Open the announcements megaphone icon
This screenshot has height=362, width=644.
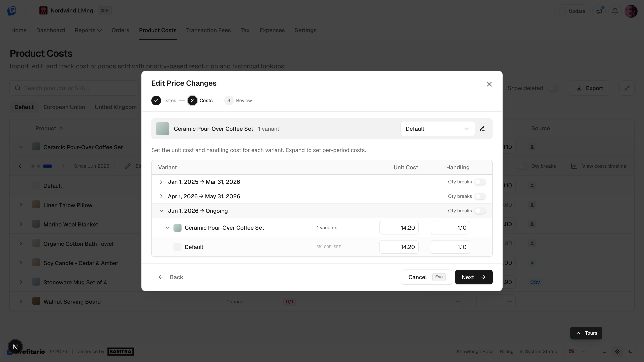[x=599, y=11]
